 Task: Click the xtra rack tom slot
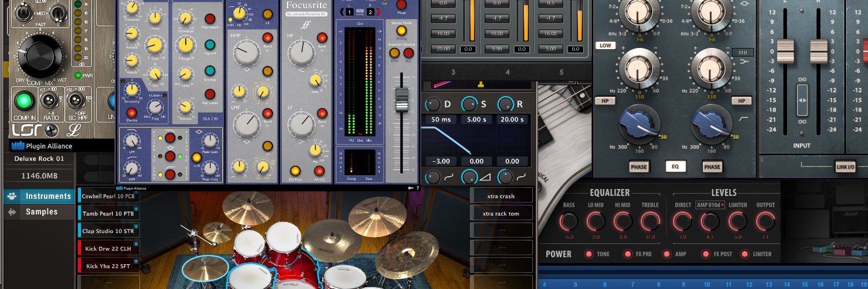(501, 213)
